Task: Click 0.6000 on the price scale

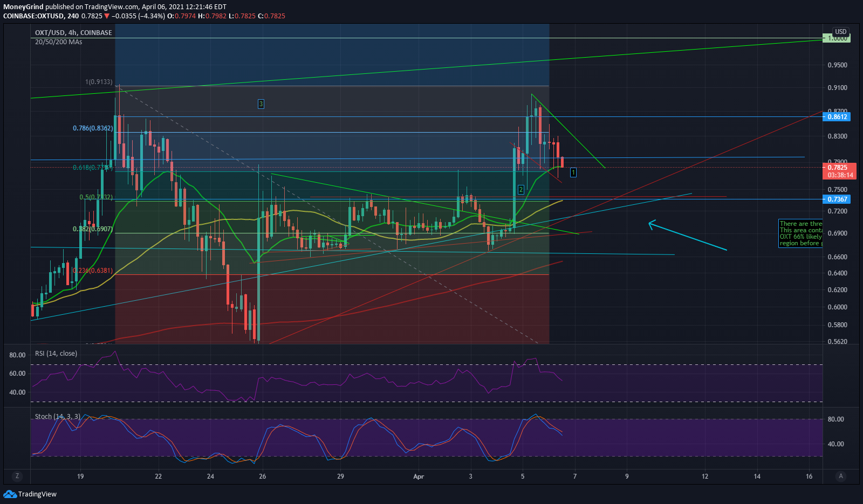Action: 837,307
